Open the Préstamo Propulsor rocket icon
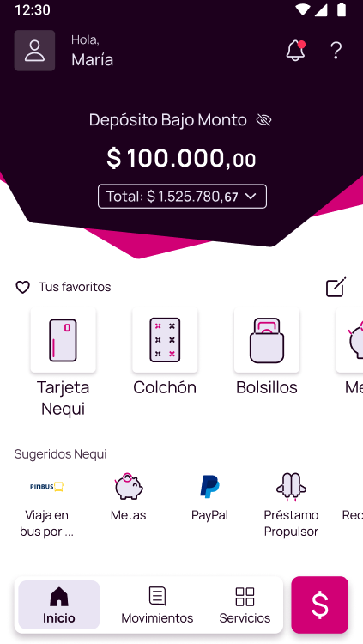Image resolution: width=363 pixels, height=644 pixels. [291, 487]
